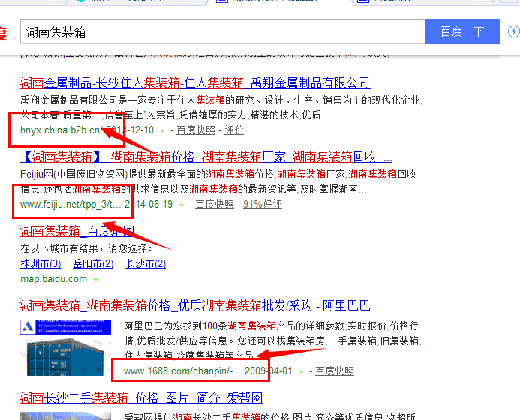Image resolution: width=520 pixels, height=420 pixels.
Task: Expand the green arrow after hnyx.china.b2b.cn date
Action: coord(163,131)
